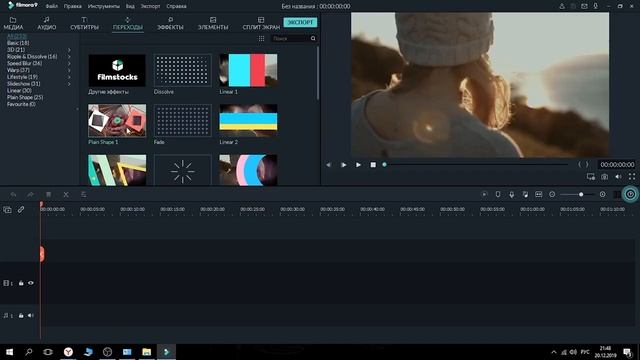Open the Вид menu
The width and height of the screenshot is (640, 360).
click(x=130, y=6)
